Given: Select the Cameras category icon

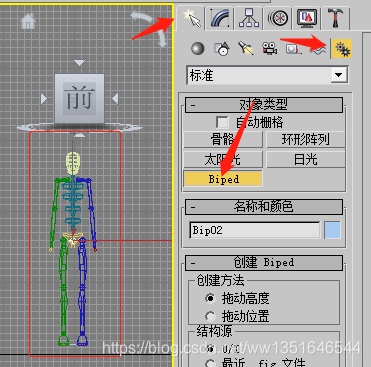Looking at the screenshot, I should [x=270, y=49].
